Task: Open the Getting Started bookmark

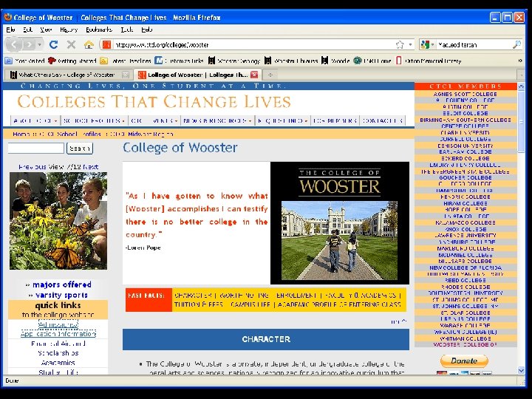Action: (72, 61)
